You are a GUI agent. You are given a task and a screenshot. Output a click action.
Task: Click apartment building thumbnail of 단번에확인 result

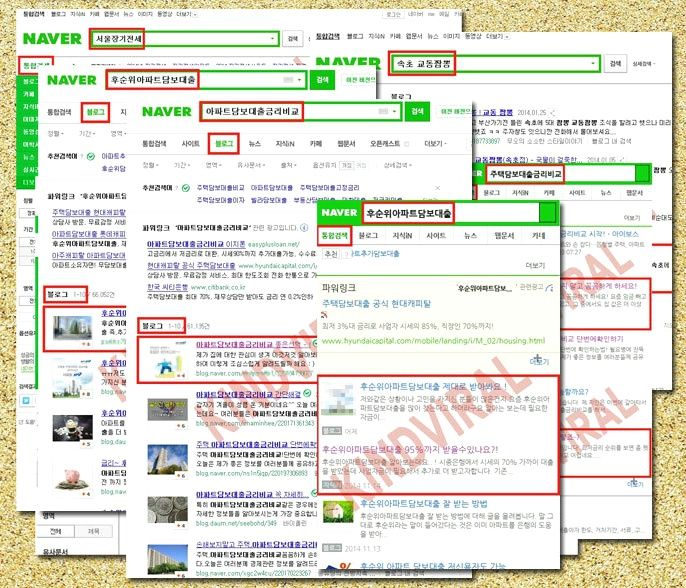pyautogui.click(x=168, y=459)
